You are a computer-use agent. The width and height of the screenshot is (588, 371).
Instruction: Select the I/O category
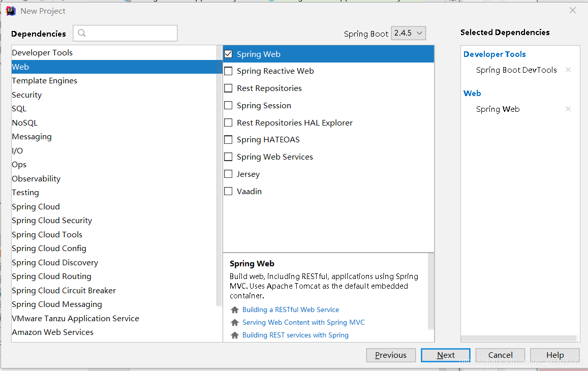pos(114,151)
